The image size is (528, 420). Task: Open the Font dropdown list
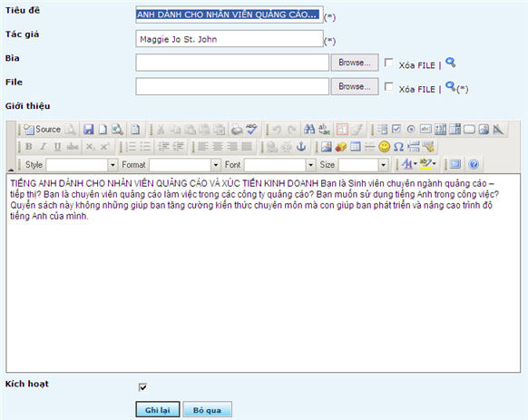click(310, 165)
